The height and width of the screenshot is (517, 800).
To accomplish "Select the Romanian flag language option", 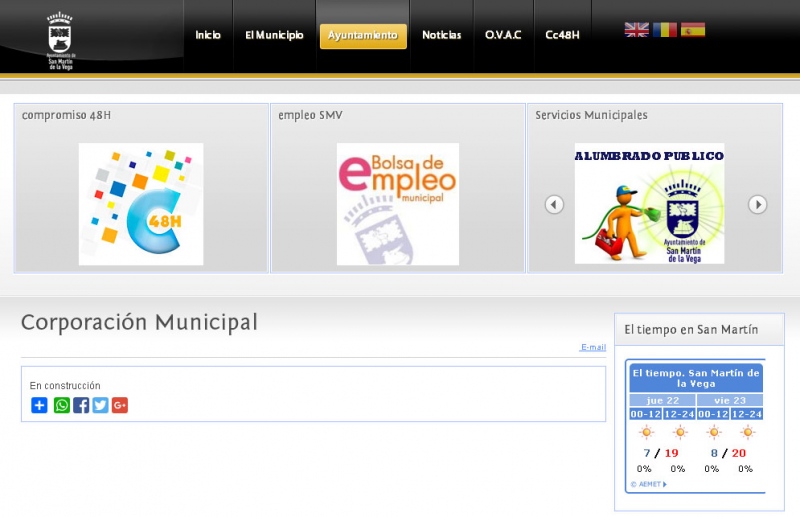I will [x=665, y=30].
